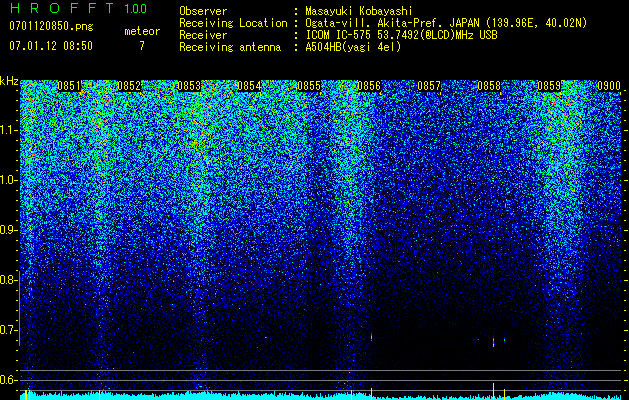The image size is (629, 400).
Task: Click the kHz axis unit label
Action: coord(9,81)
